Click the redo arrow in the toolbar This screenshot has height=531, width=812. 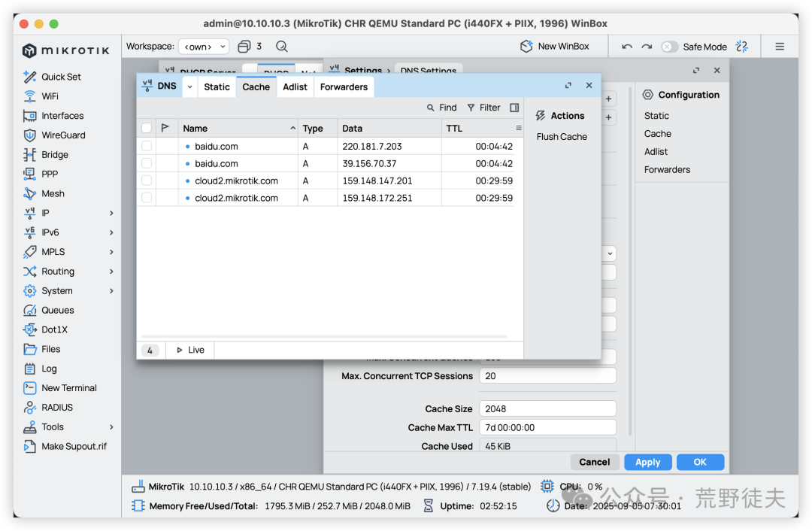647,47
